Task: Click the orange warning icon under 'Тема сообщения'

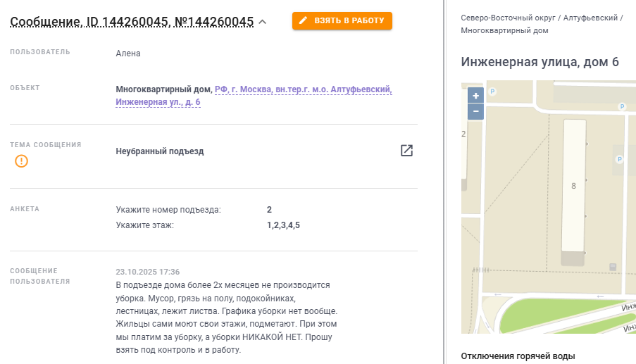Action: point(22,161)
